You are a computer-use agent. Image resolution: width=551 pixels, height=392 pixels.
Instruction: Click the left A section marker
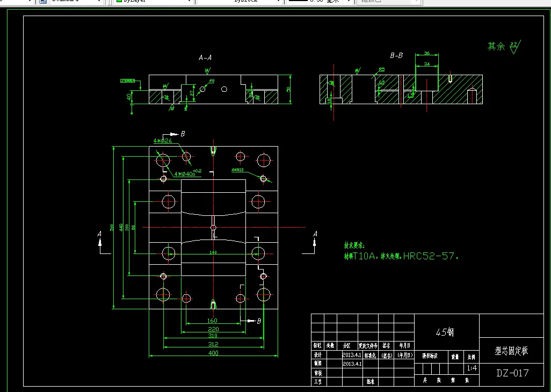99,234
